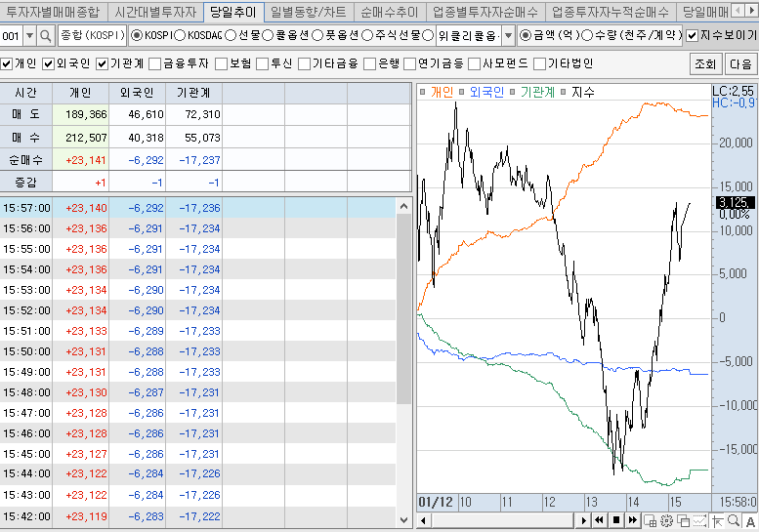
Task: Click the search magnifier next to code 001
Action: click(46, 35)
